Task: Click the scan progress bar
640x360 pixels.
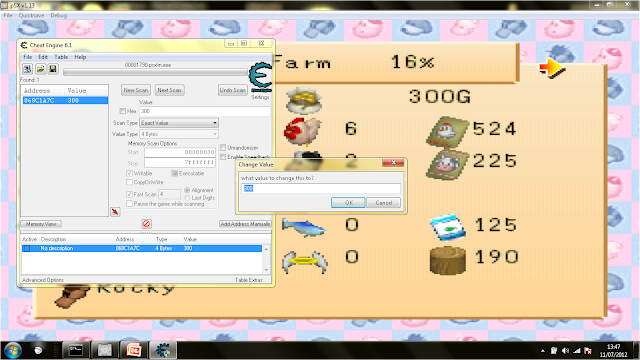Action: click(156, 72)
